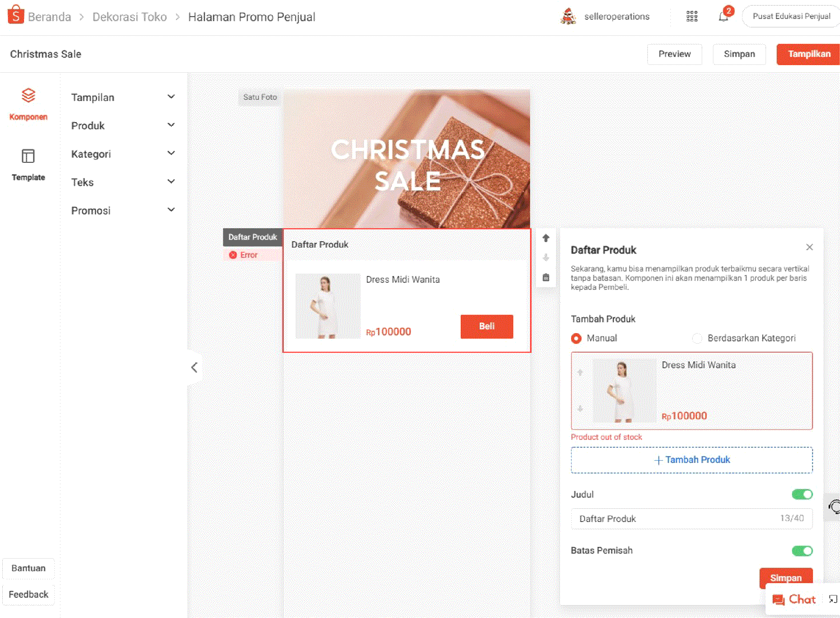Switch to the Komponen tab
Image resolution: width=840 pixels, height=618 pixels.
[x=28, y=104]
